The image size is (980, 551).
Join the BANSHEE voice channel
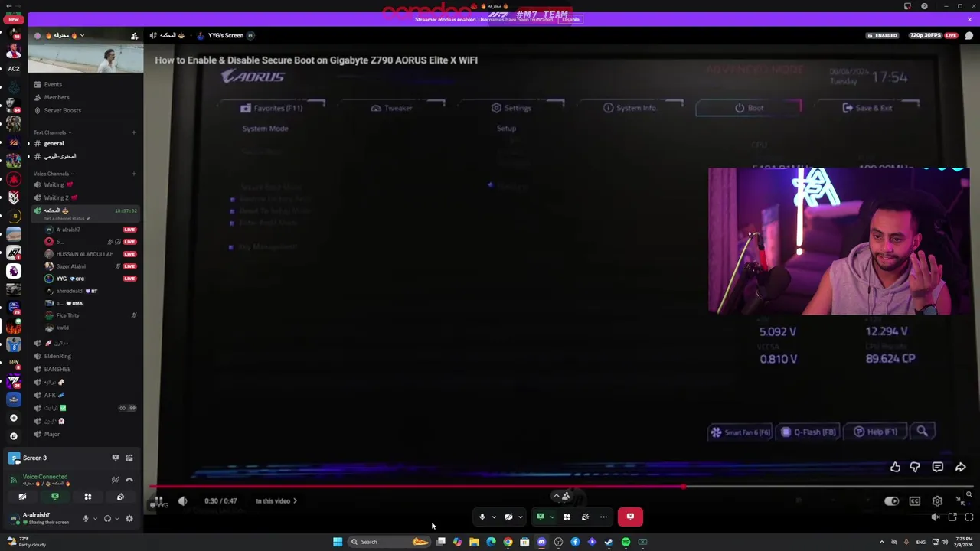57,369
